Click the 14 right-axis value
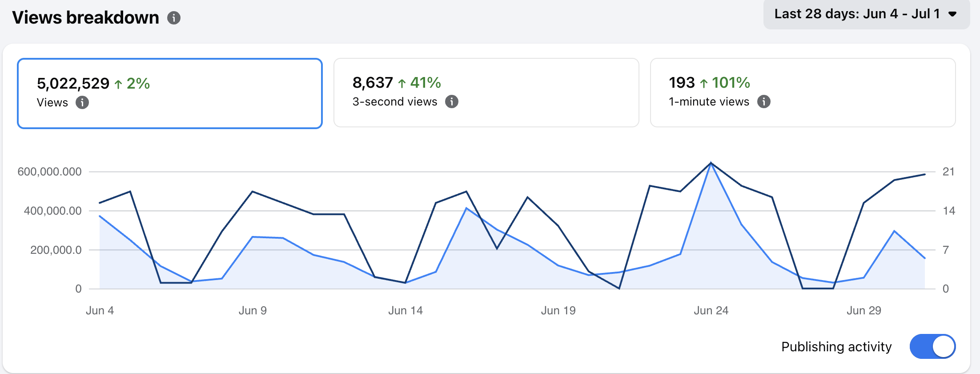 point(949,211)
